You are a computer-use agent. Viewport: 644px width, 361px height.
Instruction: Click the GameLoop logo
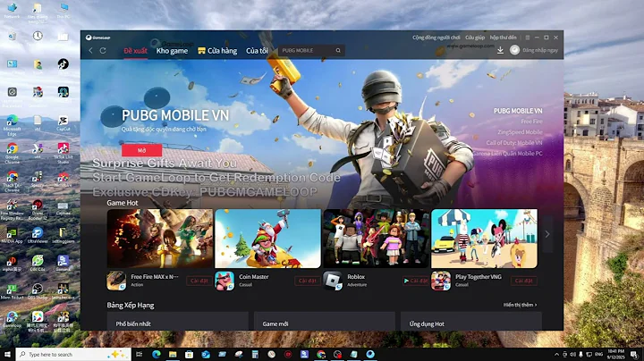(97, 38)
